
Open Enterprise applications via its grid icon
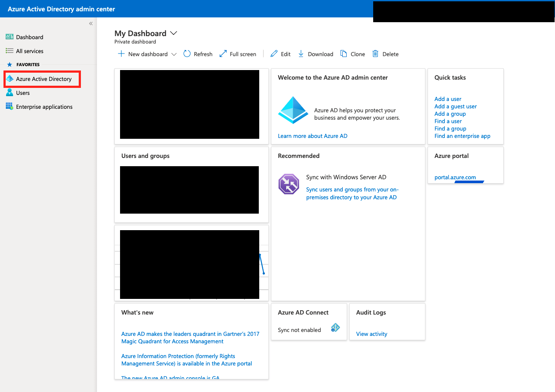[x=9, y=107]
